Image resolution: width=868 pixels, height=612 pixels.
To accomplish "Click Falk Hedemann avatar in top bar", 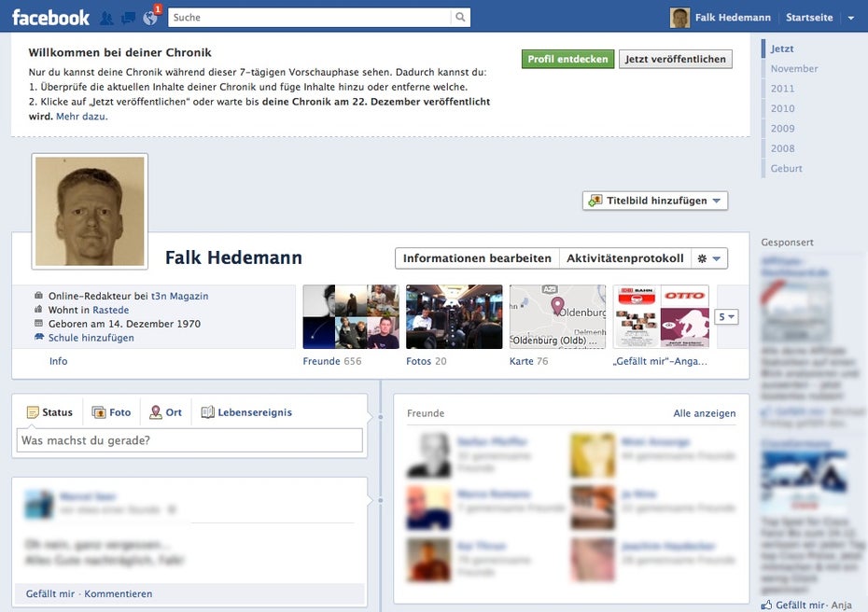I will [x=679, y=18].
